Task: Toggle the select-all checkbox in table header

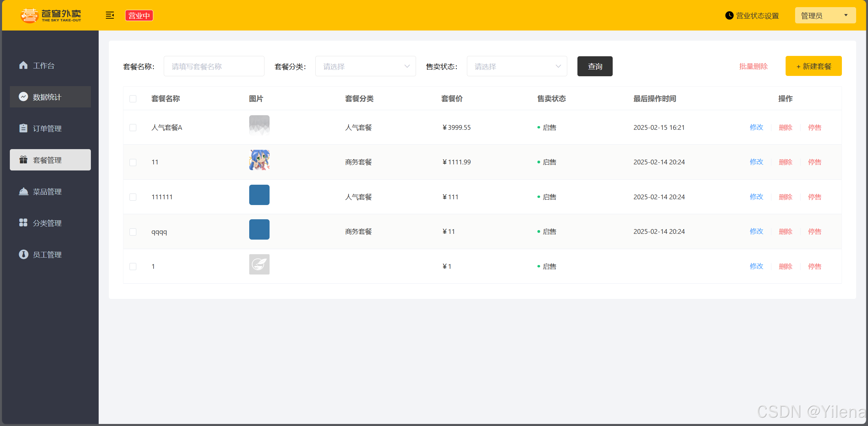Action: pyautogui.click(x=133, y=99)
